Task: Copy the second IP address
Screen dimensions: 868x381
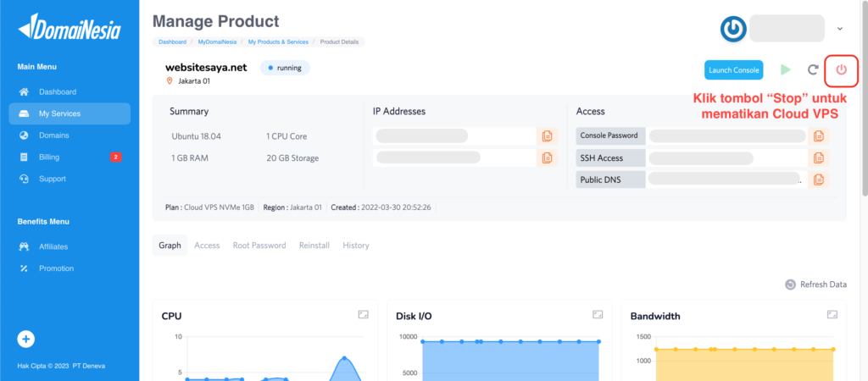Action: pyautogui.click(x=547, y=157)
